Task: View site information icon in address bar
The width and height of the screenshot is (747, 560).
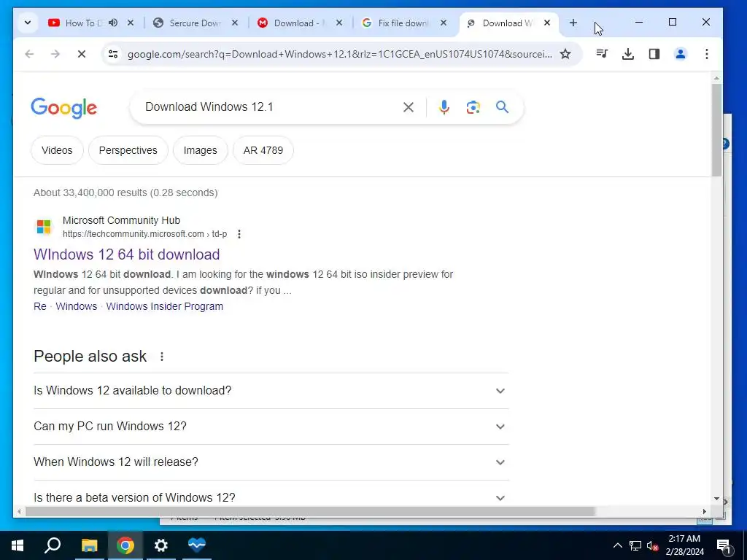Action: click(113, 54)
